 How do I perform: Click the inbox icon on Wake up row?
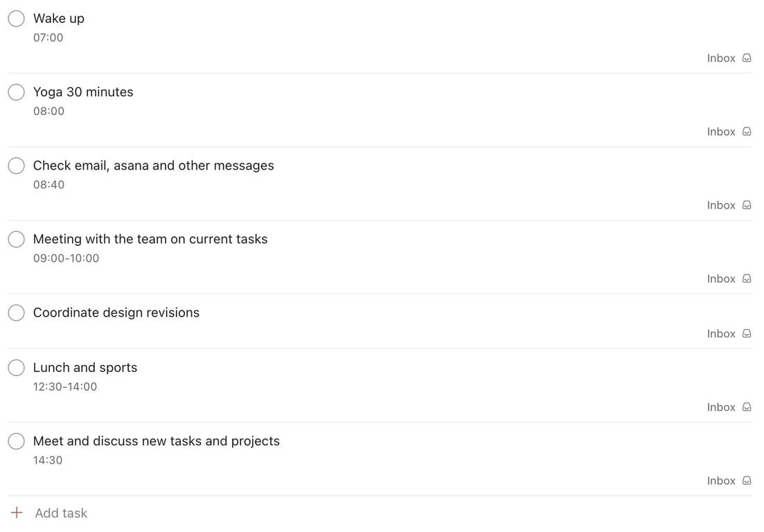(747, 58)
